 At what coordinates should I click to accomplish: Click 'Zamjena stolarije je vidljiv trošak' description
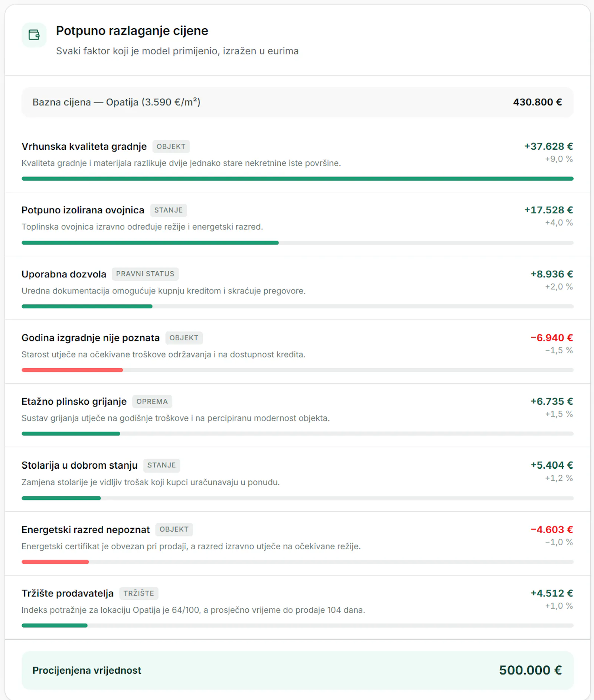tap(151, 482)
